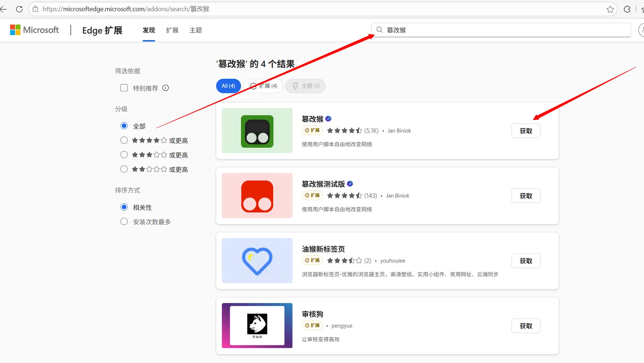The image size is (644, 363).
Task: Click the favorites star in address bar
Action: coord(610,9)
